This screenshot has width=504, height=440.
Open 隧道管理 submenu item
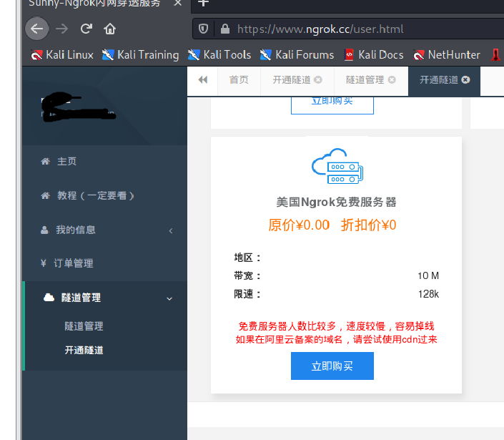[x=84, y=326]
